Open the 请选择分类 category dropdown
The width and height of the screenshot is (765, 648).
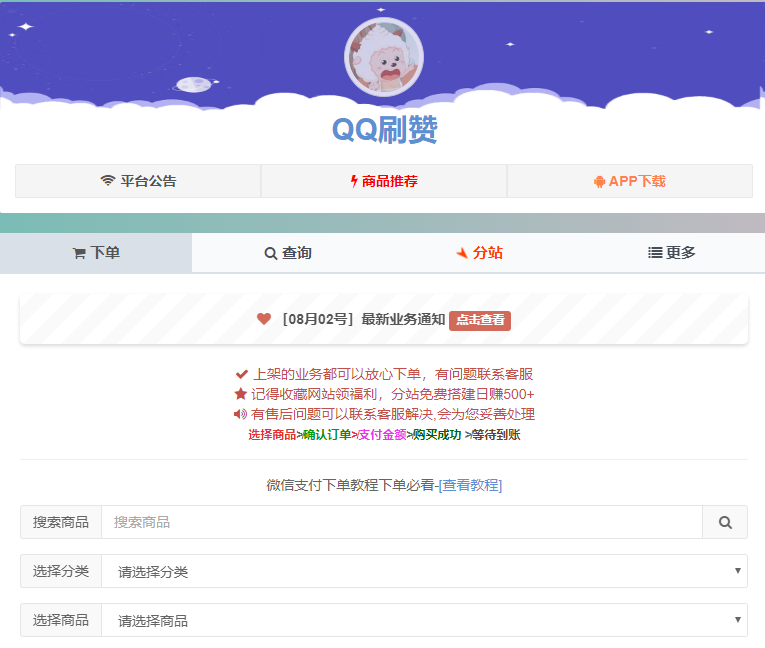click(424, 571)
